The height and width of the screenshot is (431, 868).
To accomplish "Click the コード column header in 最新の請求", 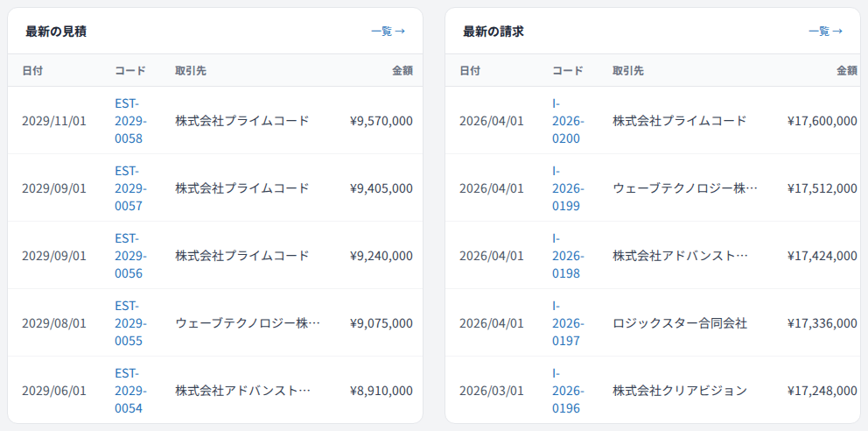I will 567,71.
